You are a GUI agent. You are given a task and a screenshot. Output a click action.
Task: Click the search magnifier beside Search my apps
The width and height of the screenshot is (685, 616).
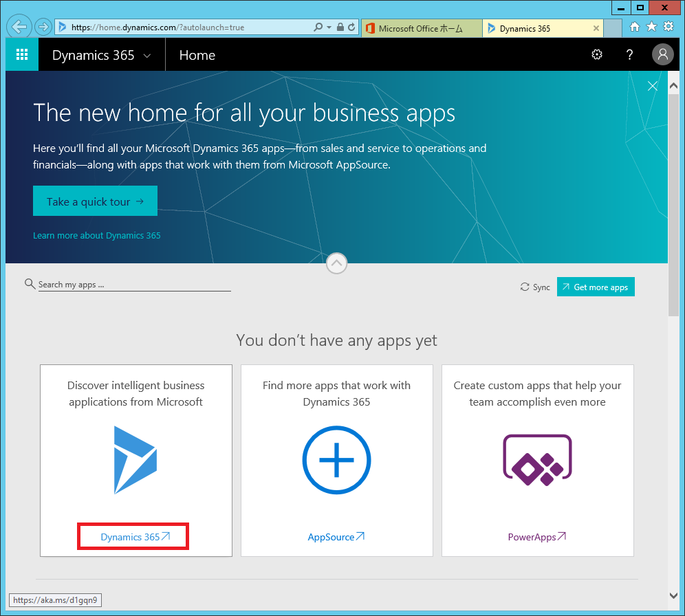pyautogui.click(x=30, y=284)
